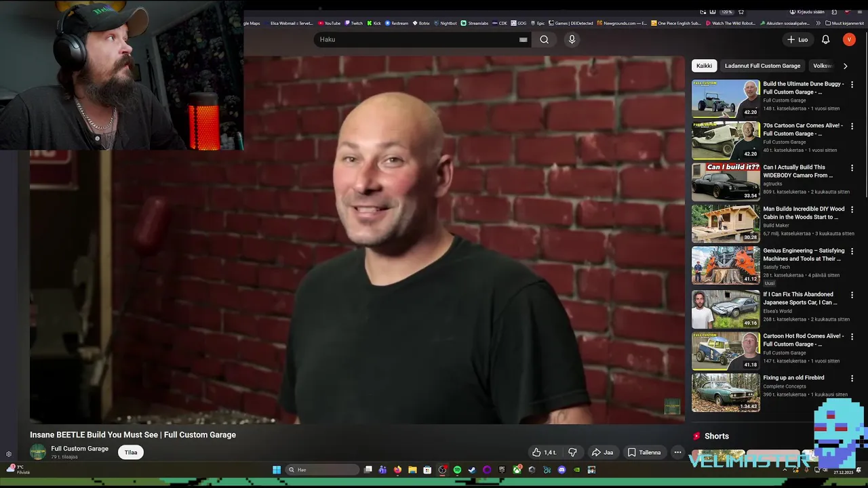The width and height of the screenshot is (868, 488).
Task: Open the YouTube bookmark
Action: 329,23
